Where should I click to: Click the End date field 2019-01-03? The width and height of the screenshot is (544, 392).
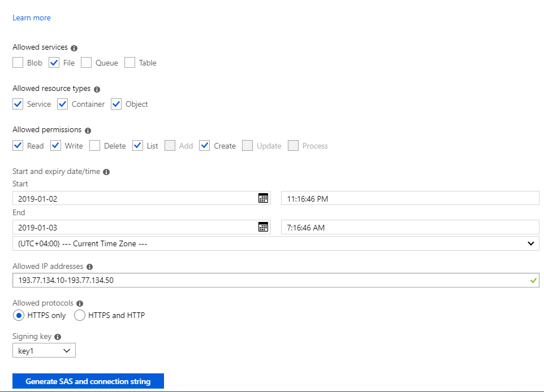[141, 227]
